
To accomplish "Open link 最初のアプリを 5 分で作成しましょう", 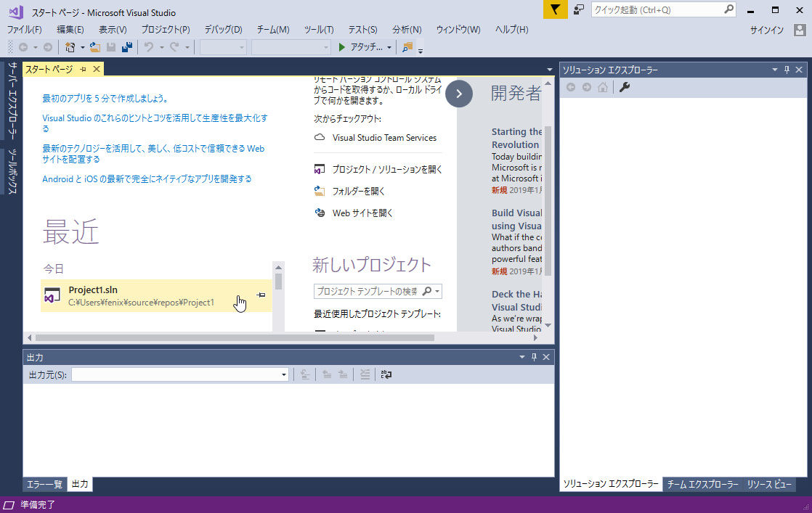I will tap(105, 98).
